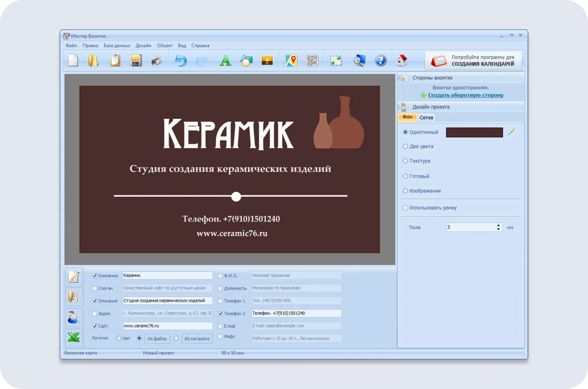588x389 pixels.
Task: Redo the undone action
Action: pyautogui.click(x=202, y=60)
